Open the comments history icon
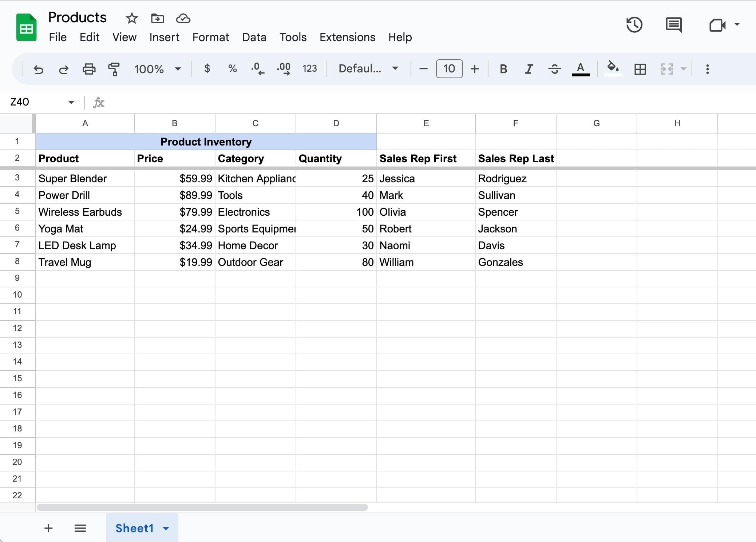This screenshot has width=756, height=542. coord(674,25)
